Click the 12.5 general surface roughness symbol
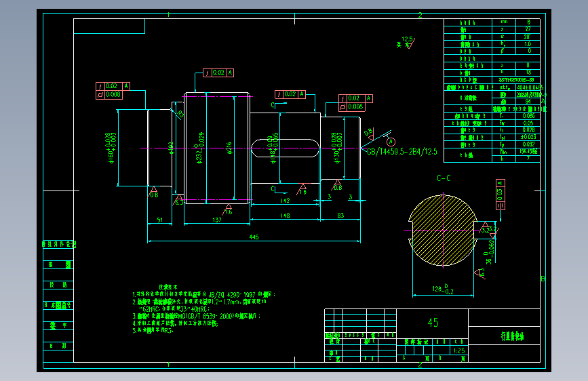 pyautogui.click(x=406, y=43)
